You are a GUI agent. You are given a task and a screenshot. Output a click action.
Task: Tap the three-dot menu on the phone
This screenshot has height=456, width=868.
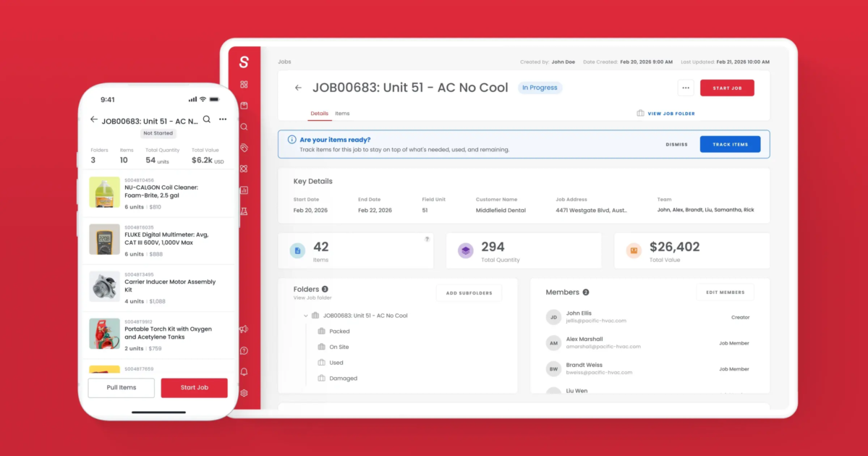click(223, 119)
